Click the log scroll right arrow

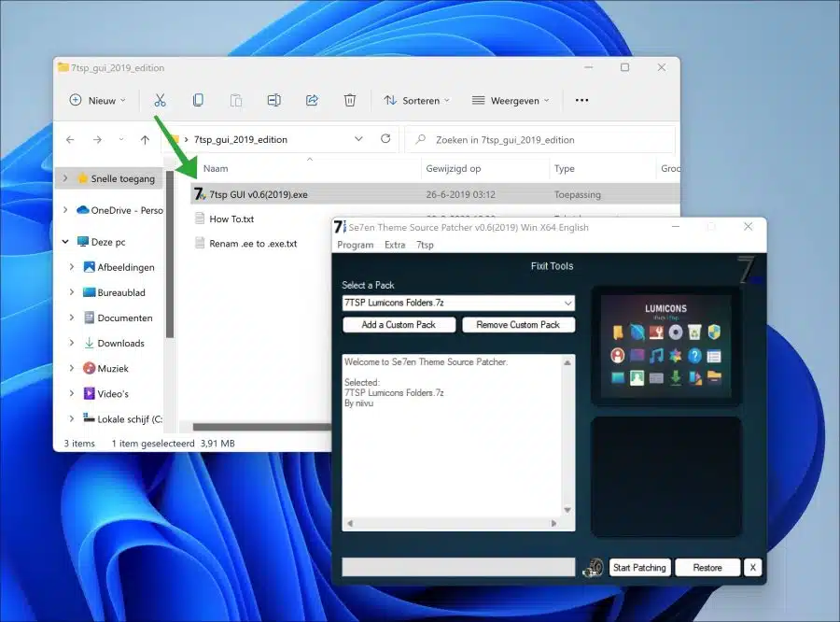click(x=553, y=523)
